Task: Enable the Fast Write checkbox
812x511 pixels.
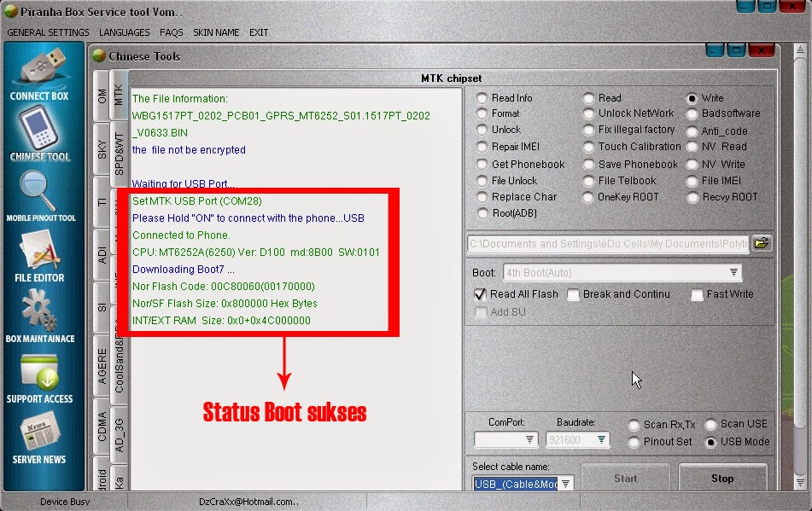Action: (x=697, y=294)
